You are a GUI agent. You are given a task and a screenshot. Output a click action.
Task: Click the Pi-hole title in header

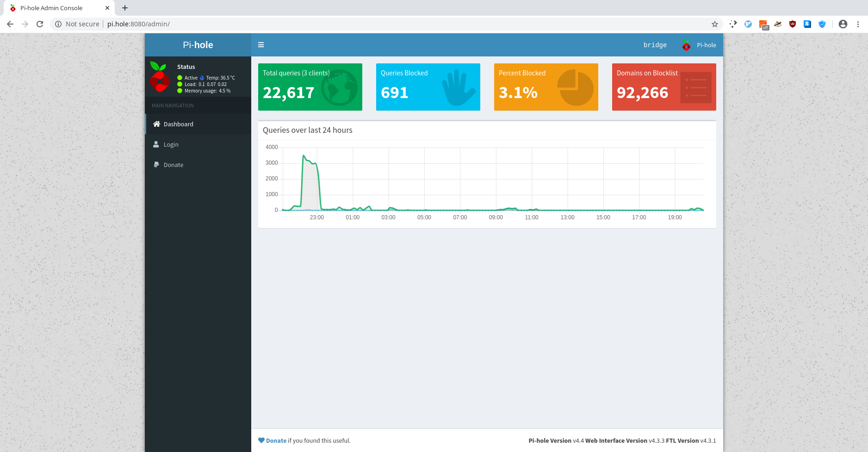[x=198, y=45]
